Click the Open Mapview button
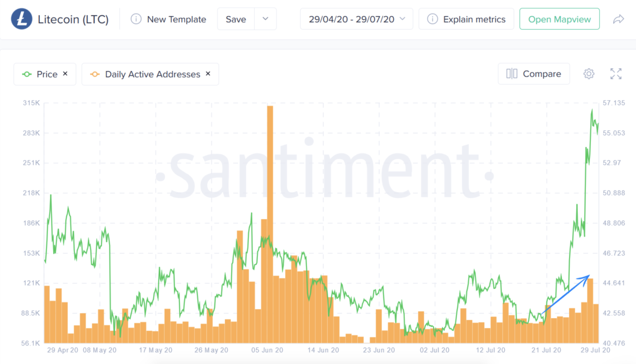This screenshot has width=636, height=364. (x=559, y=19)
